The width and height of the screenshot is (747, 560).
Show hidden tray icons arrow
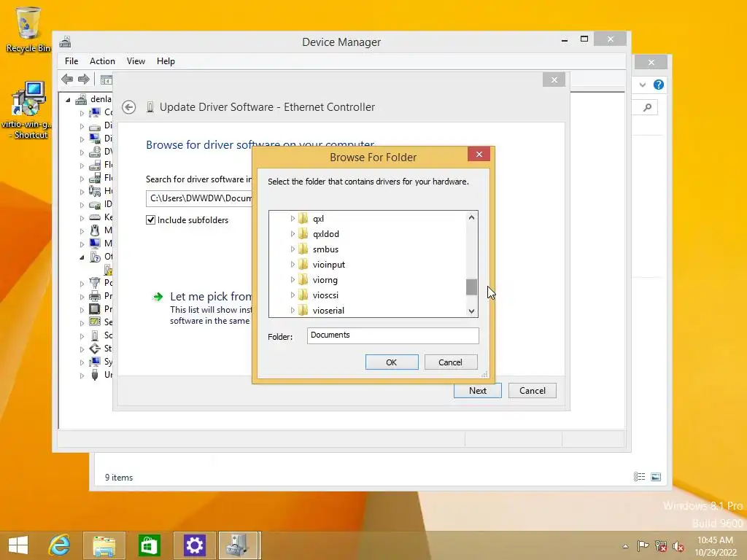625,546
